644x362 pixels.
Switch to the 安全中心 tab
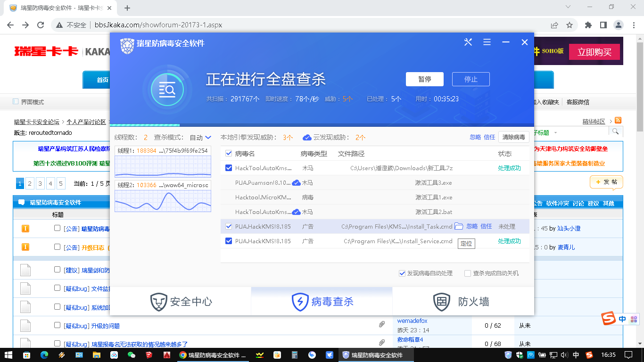point(181,301)
